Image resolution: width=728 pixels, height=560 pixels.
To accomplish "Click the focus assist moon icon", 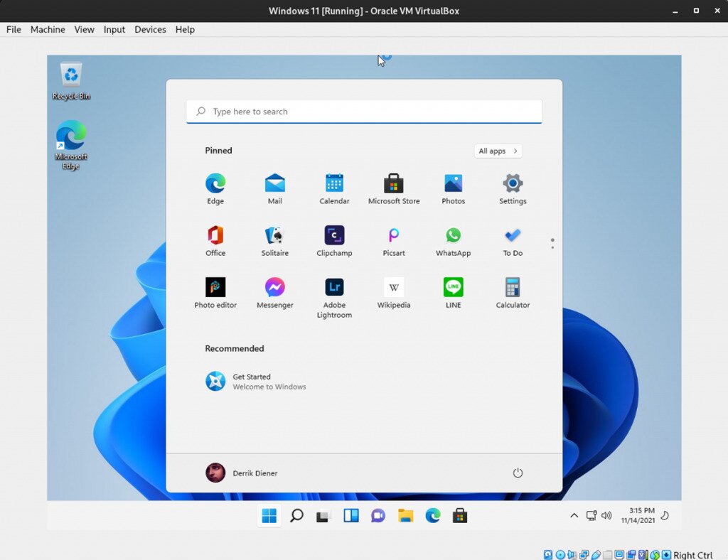I will (x=665, y=515).
